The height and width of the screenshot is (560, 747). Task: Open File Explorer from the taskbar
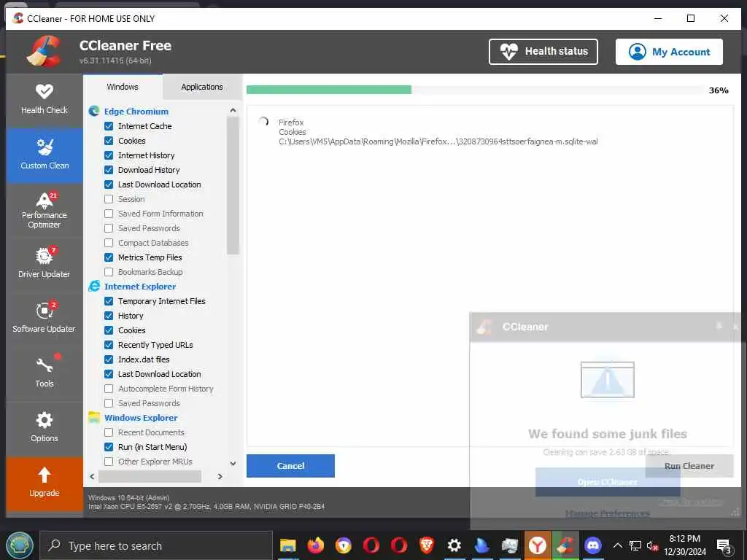(287, 545)
